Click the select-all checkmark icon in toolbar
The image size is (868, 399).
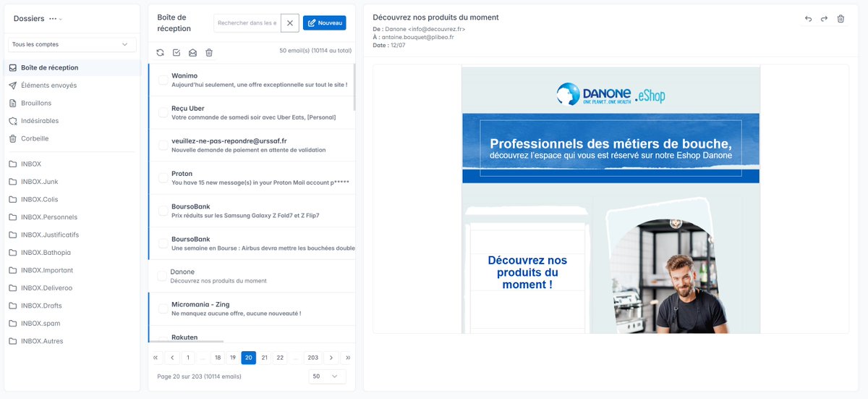[176, 52]
